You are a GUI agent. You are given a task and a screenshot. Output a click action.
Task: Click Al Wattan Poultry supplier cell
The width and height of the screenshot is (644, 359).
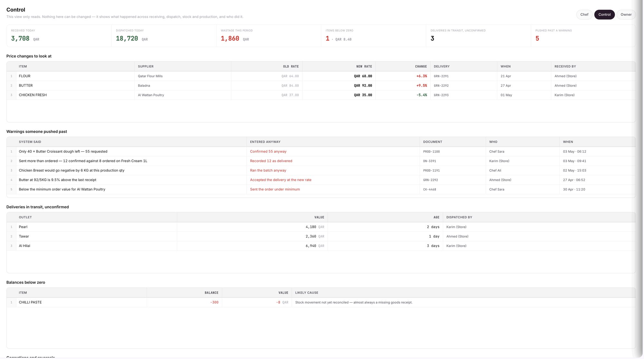[x=183, y=95]
